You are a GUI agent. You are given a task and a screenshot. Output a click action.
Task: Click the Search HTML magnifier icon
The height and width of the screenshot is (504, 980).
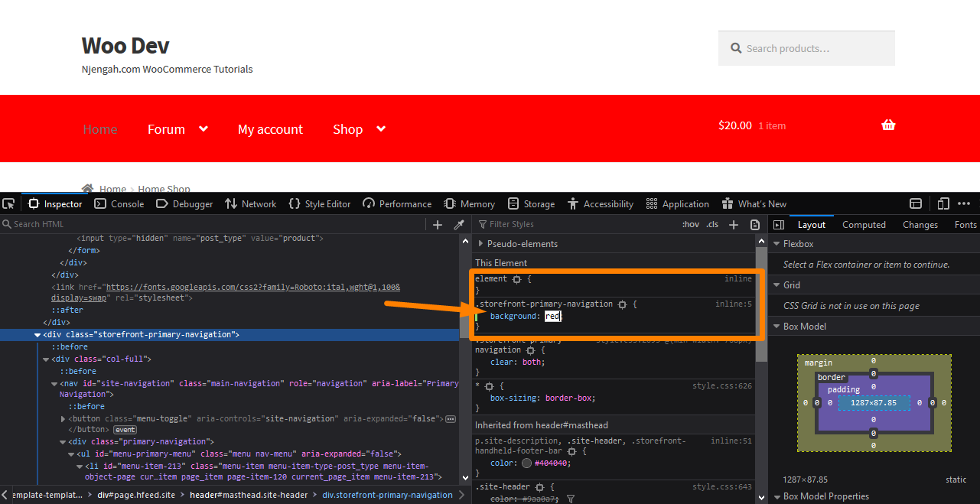tap(7, 224)
